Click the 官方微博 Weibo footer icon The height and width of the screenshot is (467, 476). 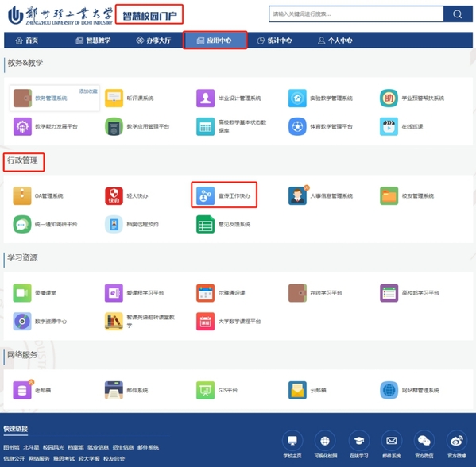click(457, 441)
